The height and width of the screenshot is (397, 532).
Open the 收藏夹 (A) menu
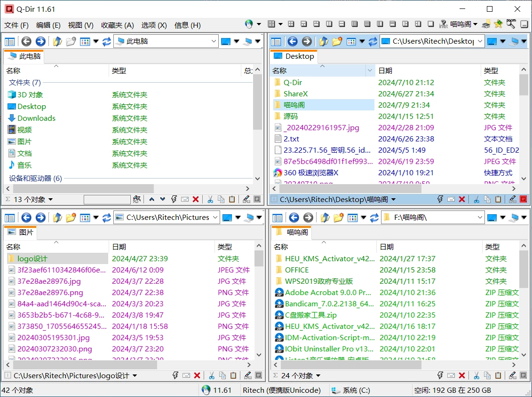tap(118, 25)
